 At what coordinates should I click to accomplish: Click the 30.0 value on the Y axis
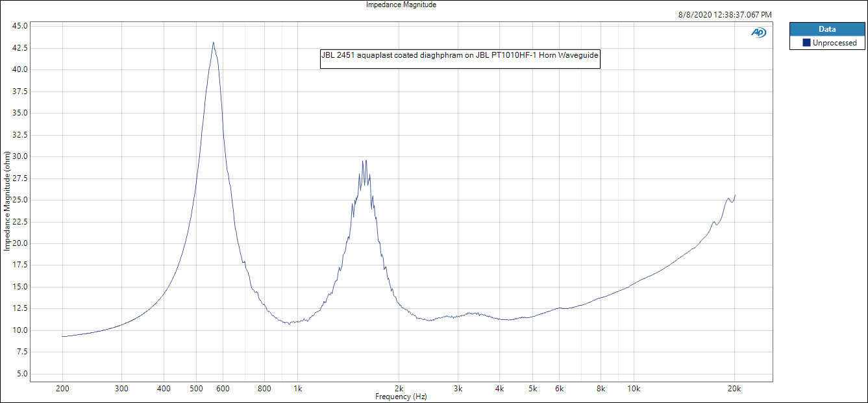pos(20,156)
